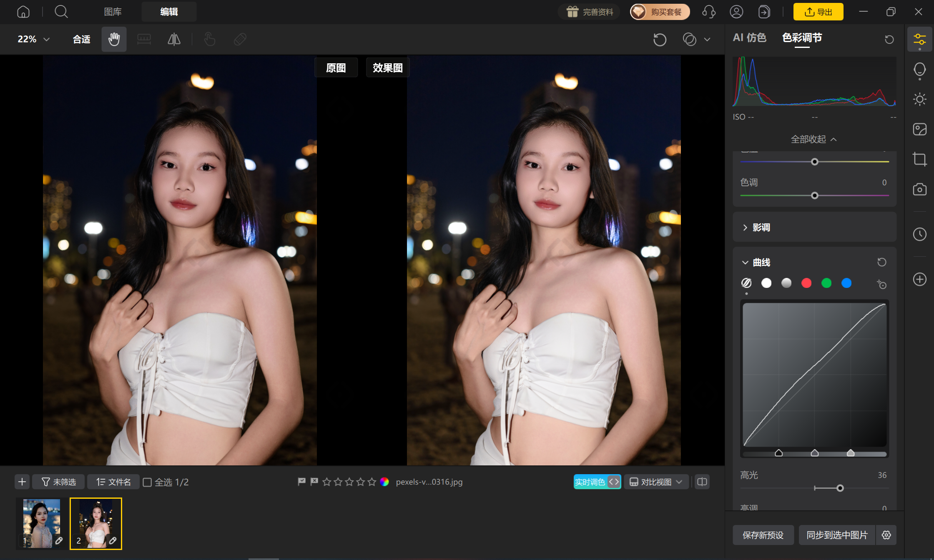Go to the home screen icon
The height and width of the screenshot is (560, 934).
tap(23, 12)
